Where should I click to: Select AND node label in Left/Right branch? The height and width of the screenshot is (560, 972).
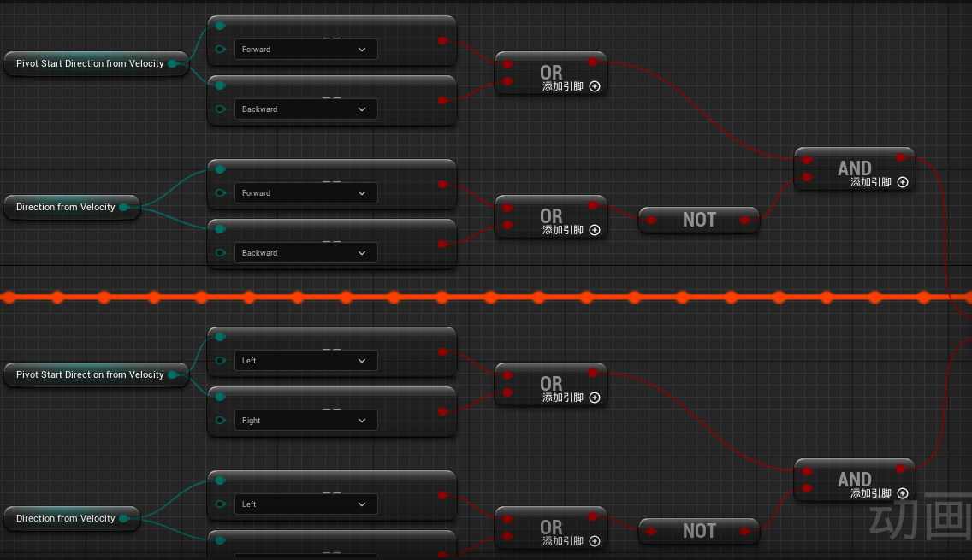854,479
